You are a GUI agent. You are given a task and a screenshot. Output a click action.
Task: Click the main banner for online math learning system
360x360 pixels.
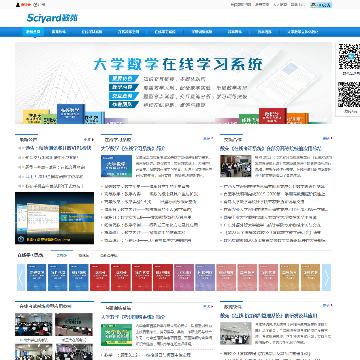tap(173, 83)
